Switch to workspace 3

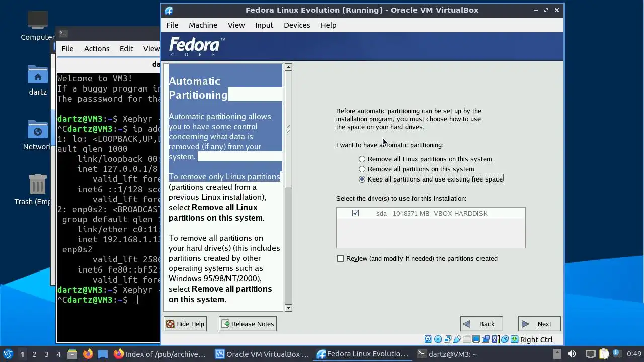click(46, 354)
